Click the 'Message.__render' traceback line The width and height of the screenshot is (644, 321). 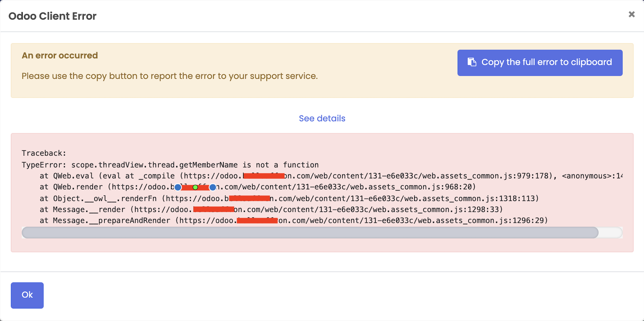coord(271,210)
